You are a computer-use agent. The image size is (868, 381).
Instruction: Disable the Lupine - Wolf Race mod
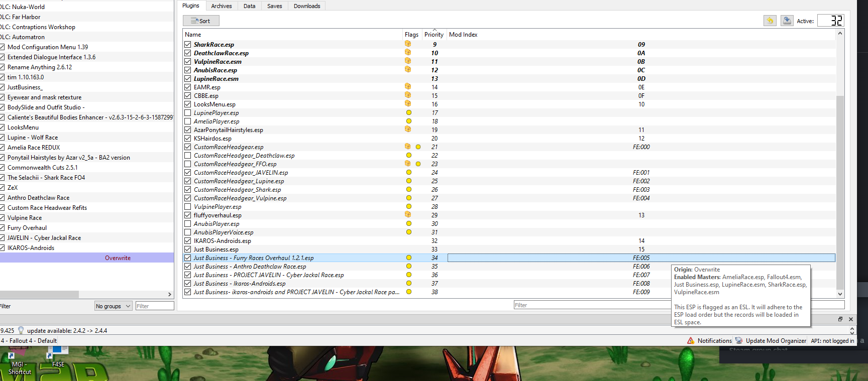(x=2, y=137)
